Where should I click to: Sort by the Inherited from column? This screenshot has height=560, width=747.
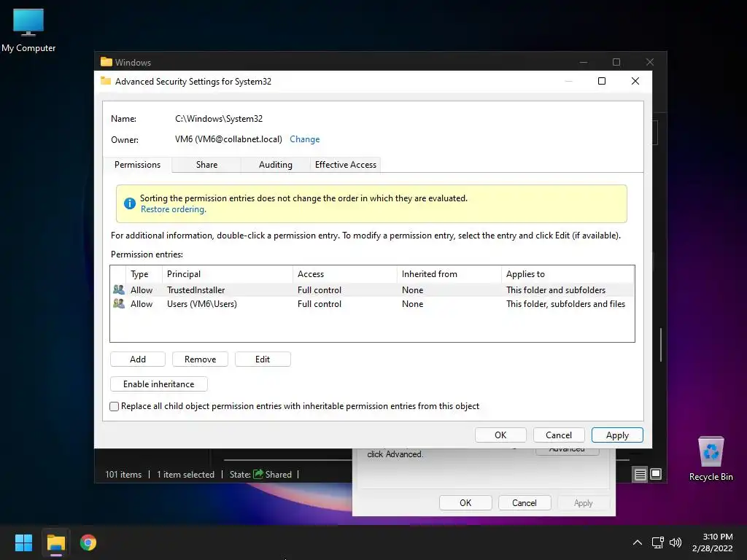coord(449,274)
